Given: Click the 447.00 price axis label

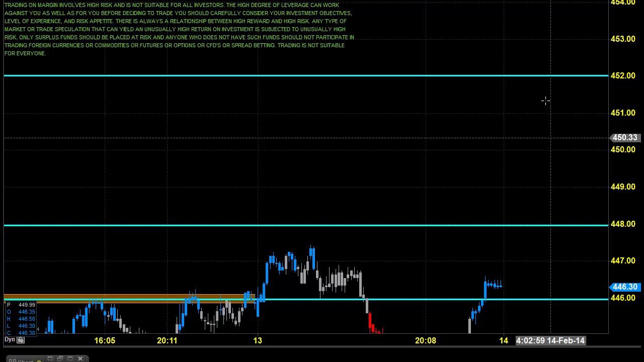Looking at the screenshot, I should (x=623, y=260).
